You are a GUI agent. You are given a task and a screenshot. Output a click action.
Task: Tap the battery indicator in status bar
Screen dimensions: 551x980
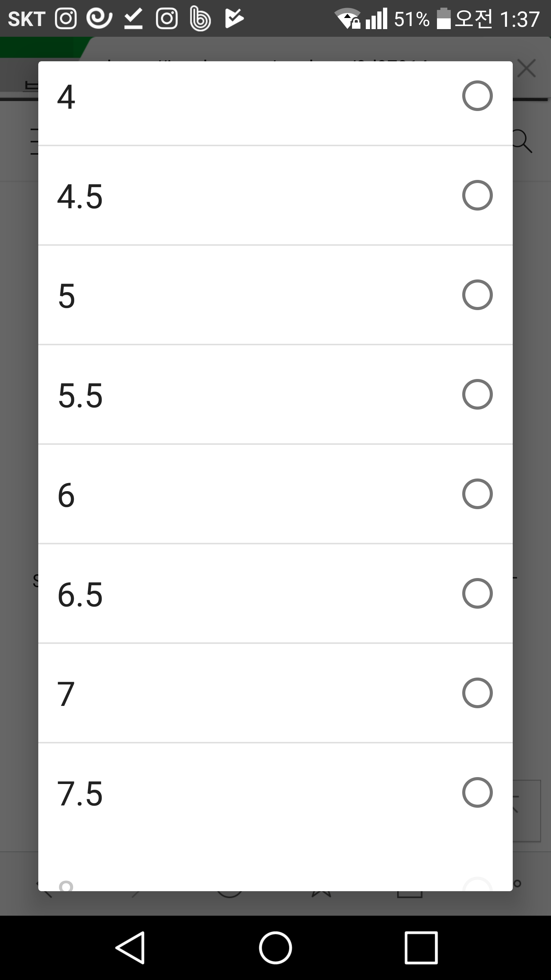pyautogui.click(x=443, y=18)
